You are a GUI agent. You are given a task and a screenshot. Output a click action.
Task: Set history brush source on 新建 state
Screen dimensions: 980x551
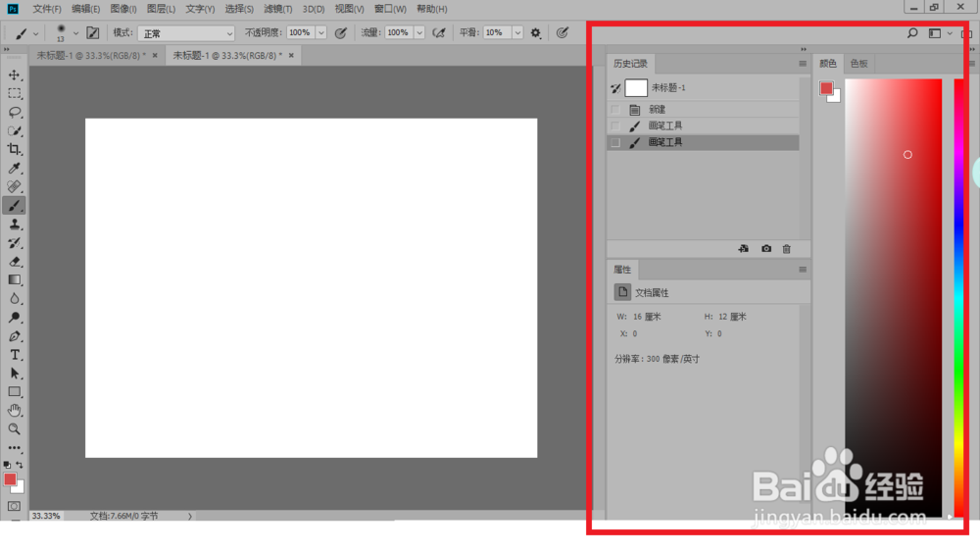[615, 110]
